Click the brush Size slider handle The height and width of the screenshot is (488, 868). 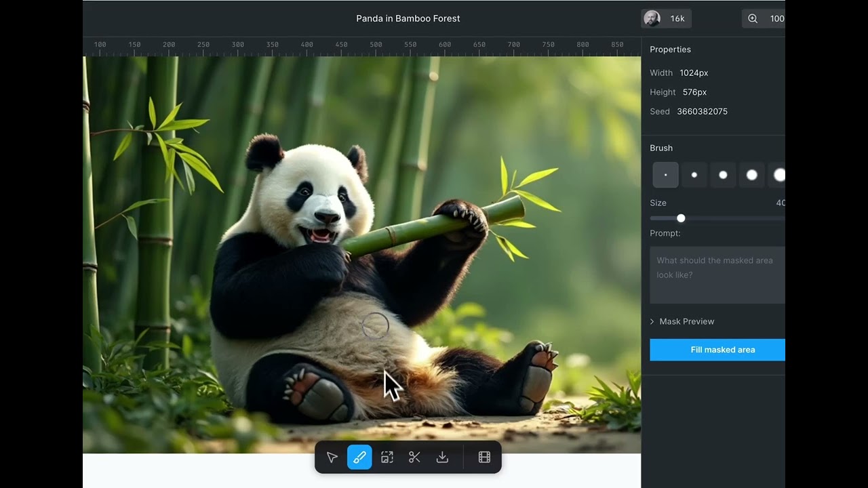681,218
